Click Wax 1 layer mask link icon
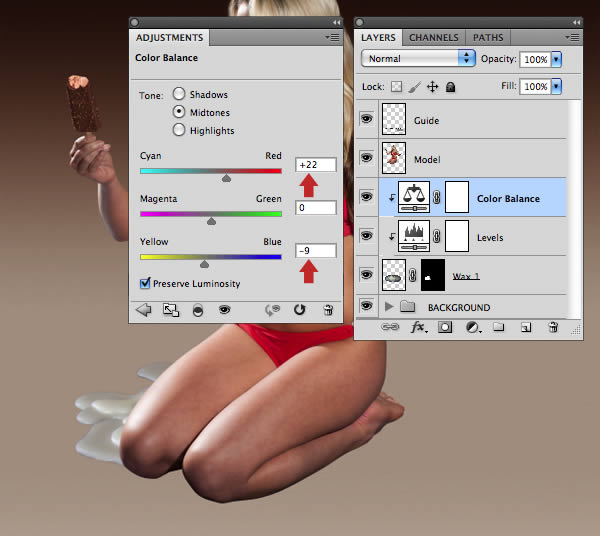The height and width of the screenshot is (536, 600). pos(412,275)
